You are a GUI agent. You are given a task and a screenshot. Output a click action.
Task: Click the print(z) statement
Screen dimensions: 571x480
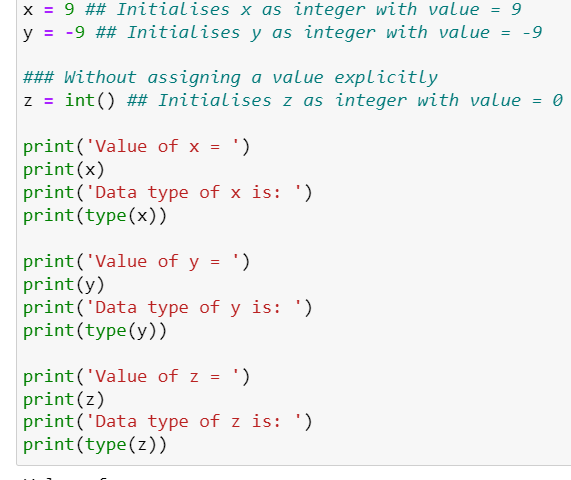click(64, 400)
